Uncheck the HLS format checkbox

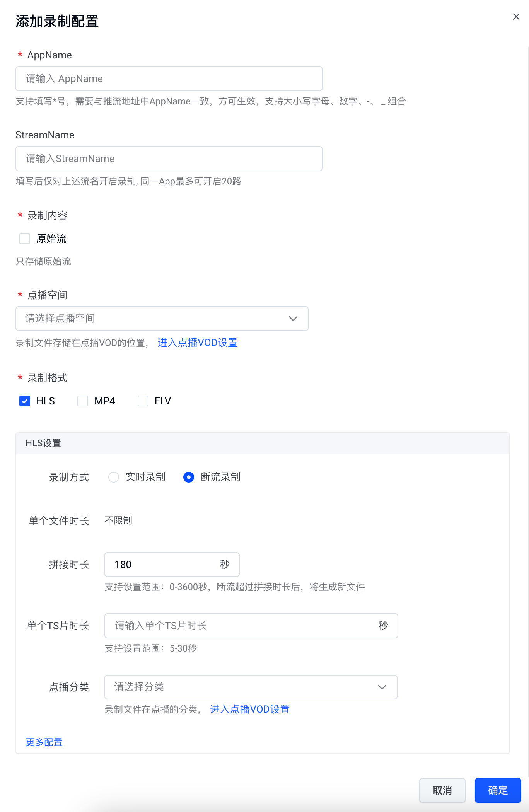click(25, 401)
